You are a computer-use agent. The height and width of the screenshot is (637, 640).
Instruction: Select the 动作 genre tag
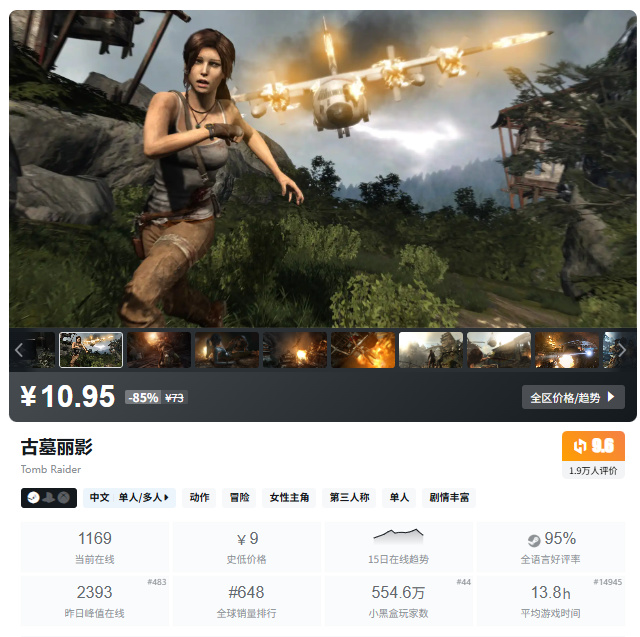[199, 497]
